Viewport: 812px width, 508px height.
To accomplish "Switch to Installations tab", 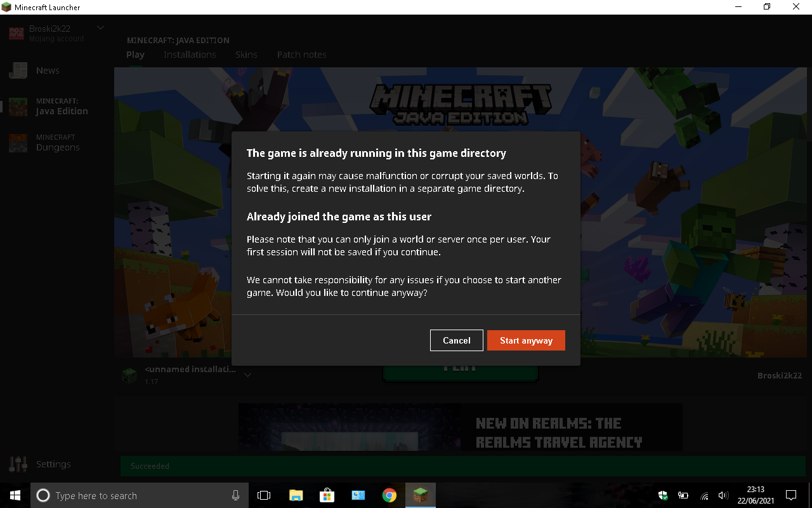I will 190,55.
